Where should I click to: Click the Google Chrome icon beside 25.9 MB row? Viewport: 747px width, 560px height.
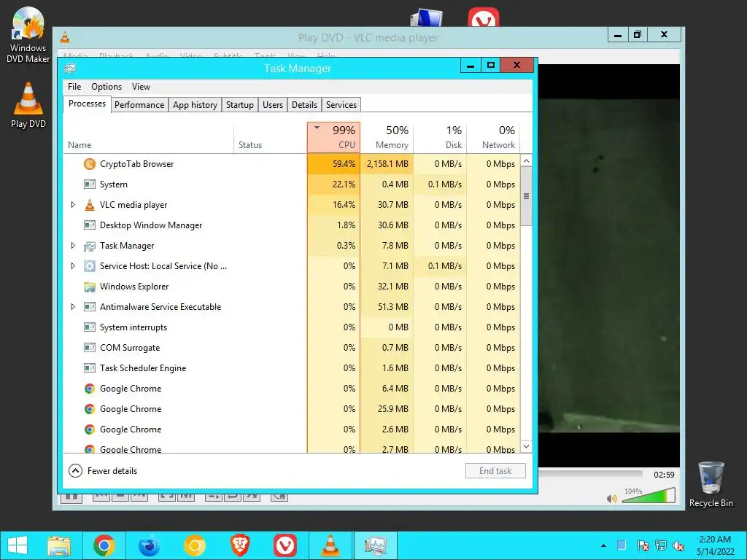pyautogui.click(x=90, y=409)
